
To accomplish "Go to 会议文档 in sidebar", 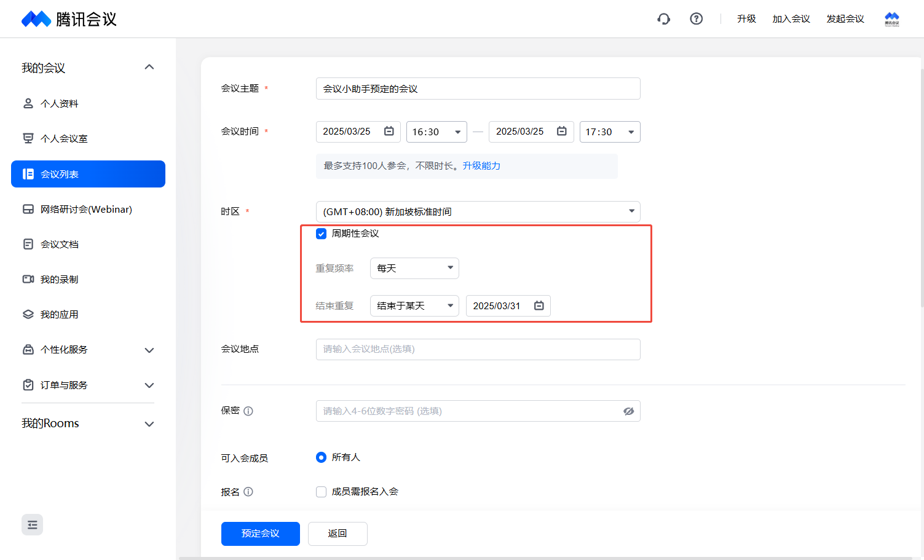I will point(59,245).
